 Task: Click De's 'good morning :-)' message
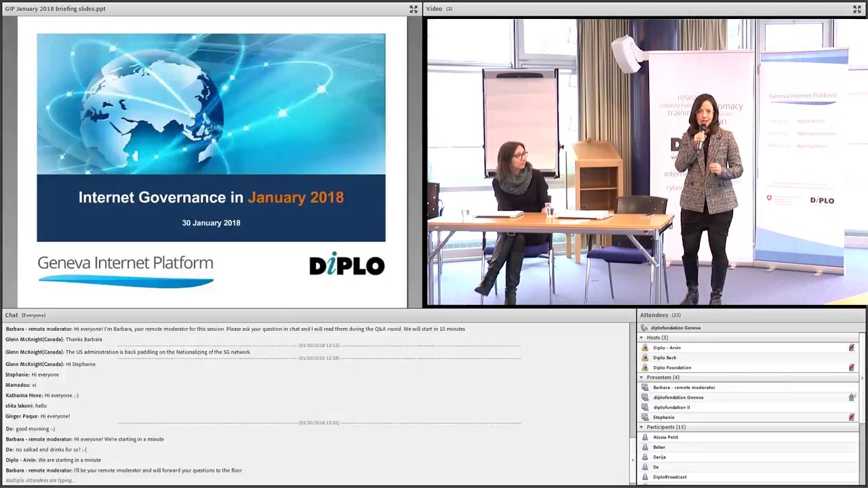coord(31,429)
